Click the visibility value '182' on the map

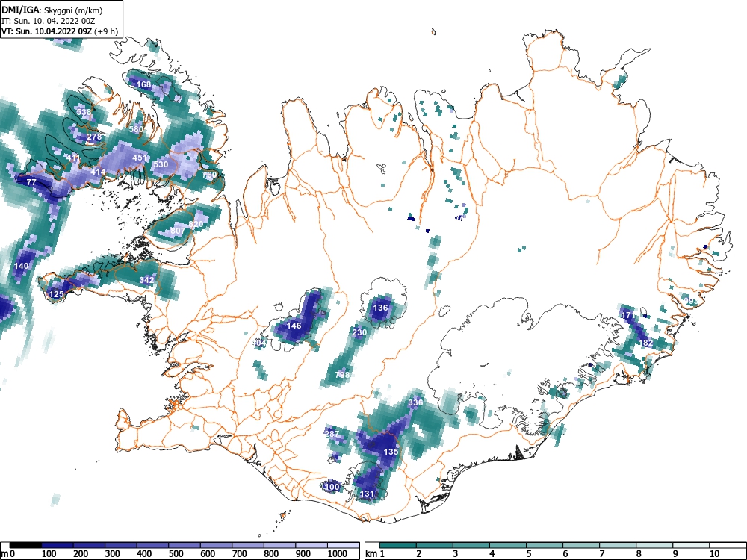pos(646,343)
